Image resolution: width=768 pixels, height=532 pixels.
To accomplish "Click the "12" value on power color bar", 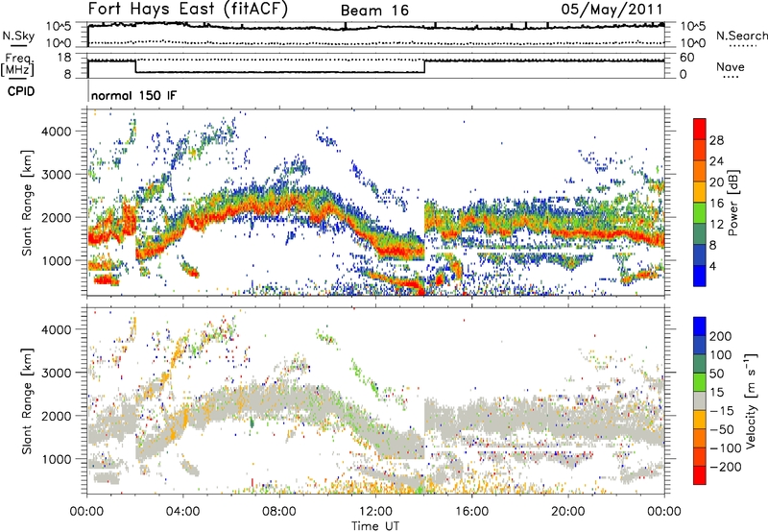I will [716, 225].
